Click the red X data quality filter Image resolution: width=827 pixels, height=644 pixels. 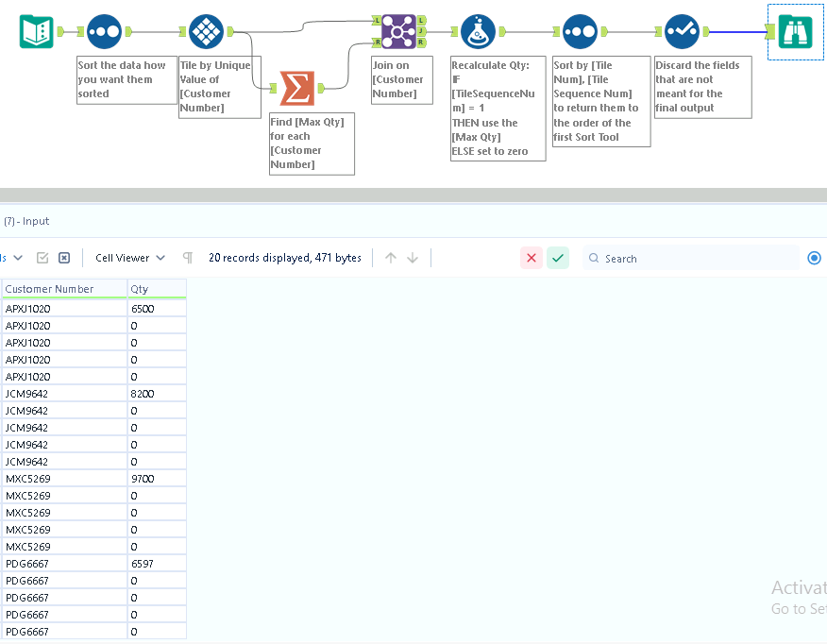point(531,257)
